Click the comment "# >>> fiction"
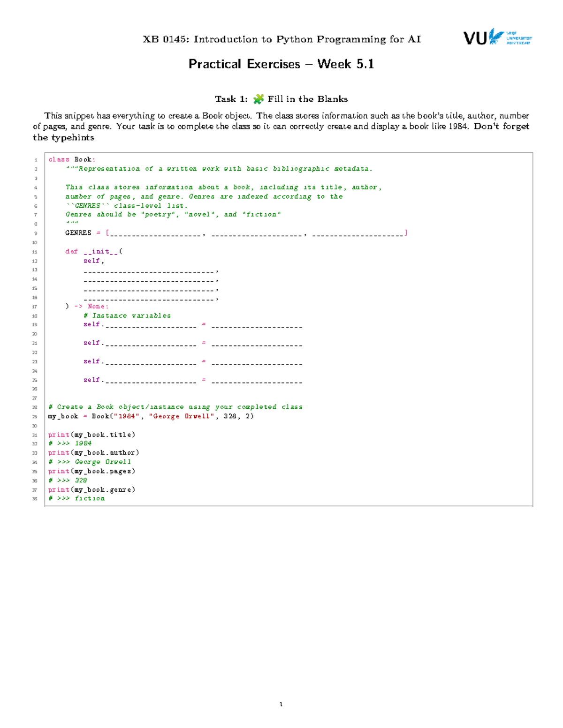 pyautogui.click(x=76, y=498)
